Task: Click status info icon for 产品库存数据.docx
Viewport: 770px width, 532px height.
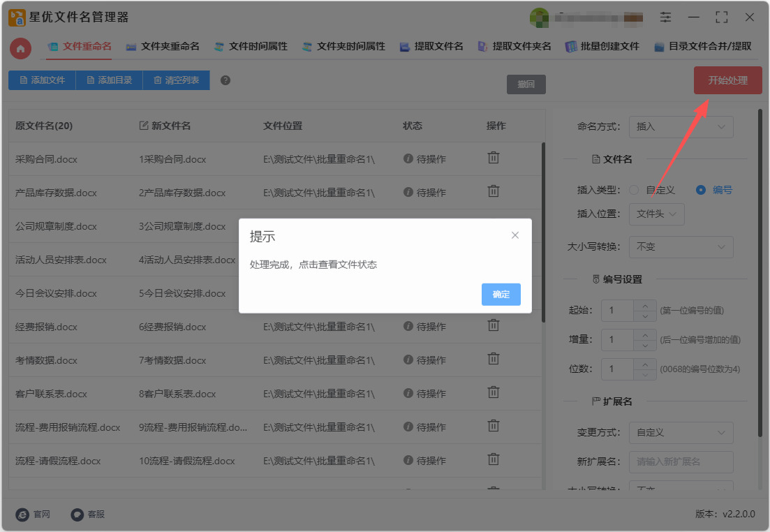Action: pos(408,191)
